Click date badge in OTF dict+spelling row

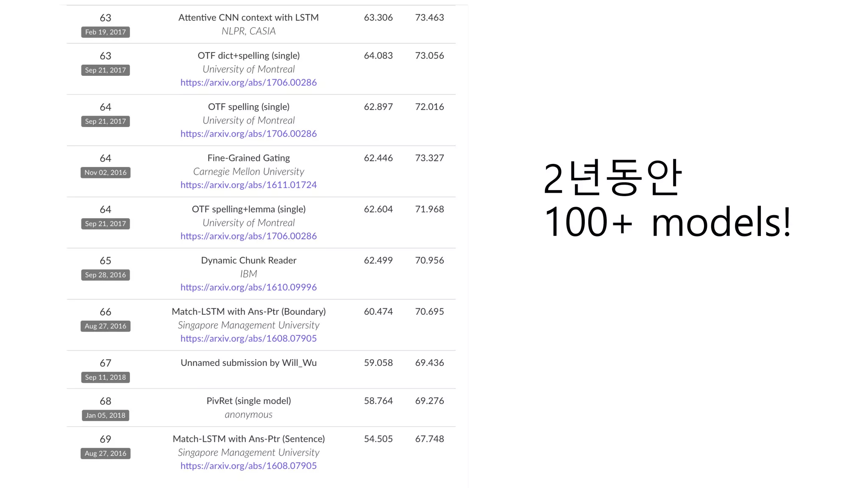(x=106, y=70)
